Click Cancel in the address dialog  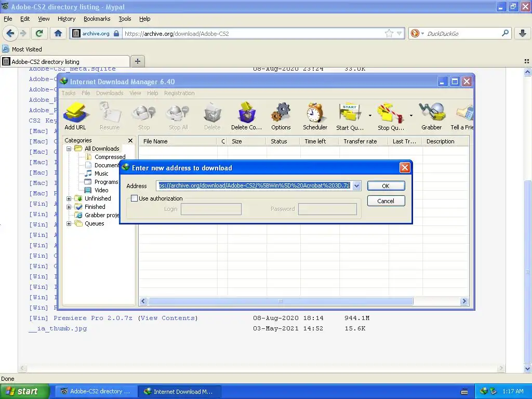pyautogui.click(x=386, y=201)
